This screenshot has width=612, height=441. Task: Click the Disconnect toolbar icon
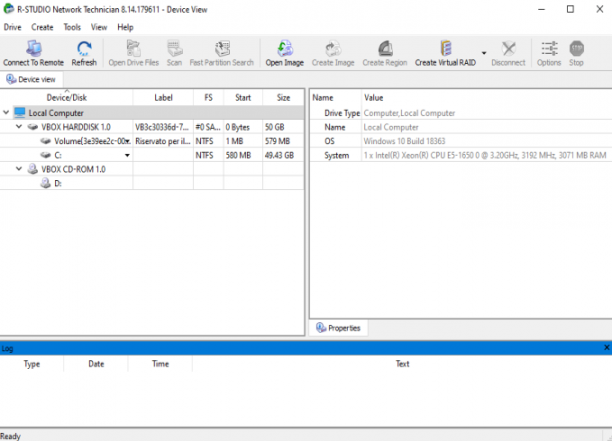[508, 48]
